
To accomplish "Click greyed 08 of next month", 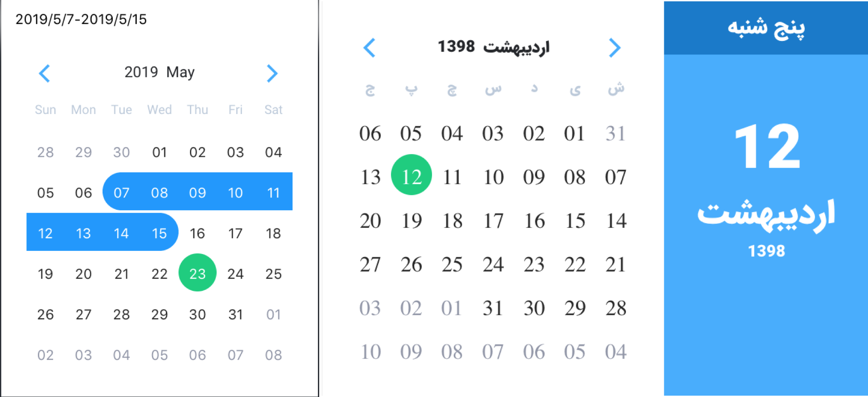I will click(x=273, y=355).
